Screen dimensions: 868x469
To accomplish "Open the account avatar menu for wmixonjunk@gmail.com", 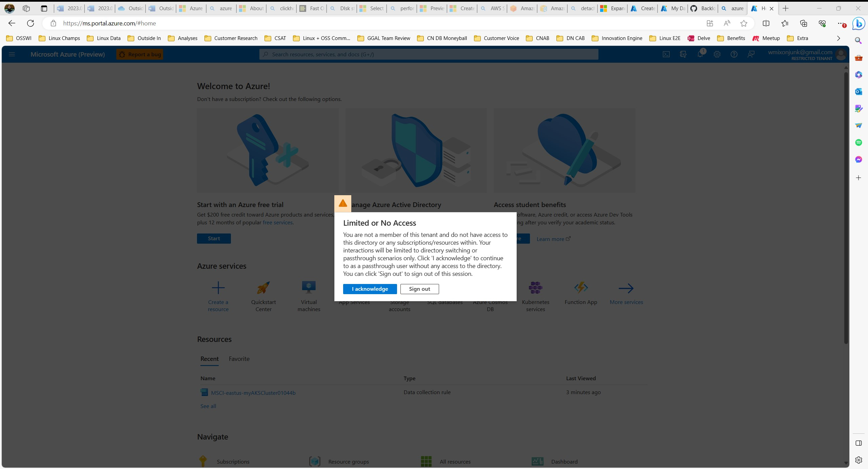I will (x=841, y=54).
